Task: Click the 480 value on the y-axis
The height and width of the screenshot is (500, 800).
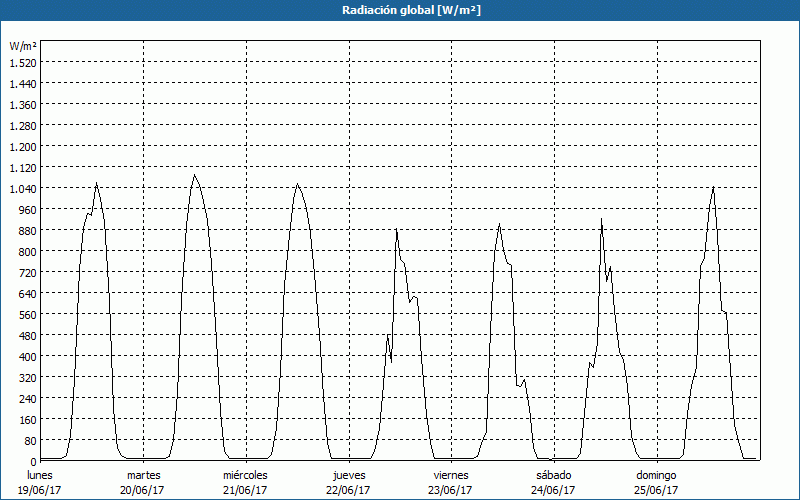Action: click(26, 335)
